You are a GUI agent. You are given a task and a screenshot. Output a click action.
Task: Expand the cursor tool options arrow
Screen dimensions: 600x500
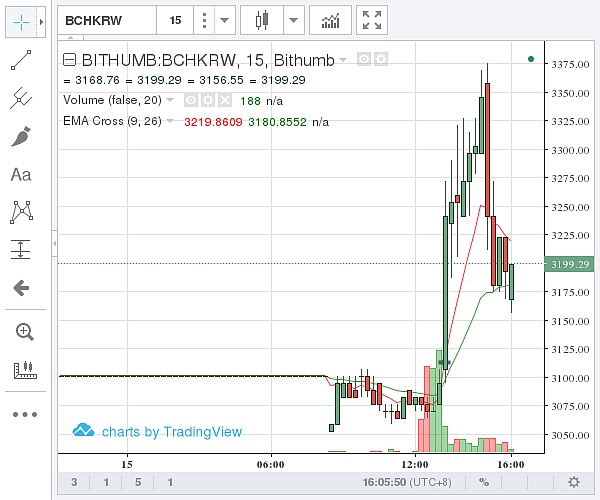[x=41, y=23]
